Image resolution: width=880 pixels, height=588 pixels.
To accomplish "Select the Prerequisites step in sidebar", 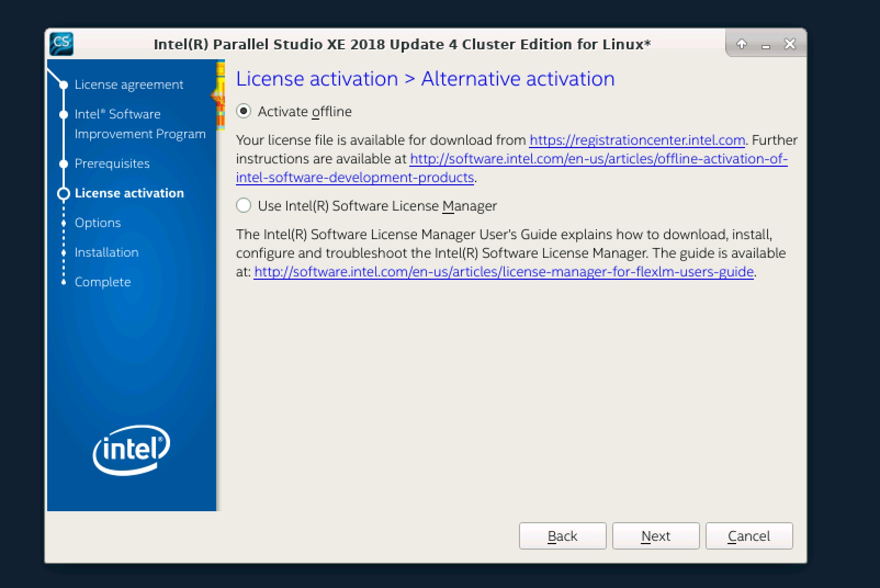I will (112, 163).
